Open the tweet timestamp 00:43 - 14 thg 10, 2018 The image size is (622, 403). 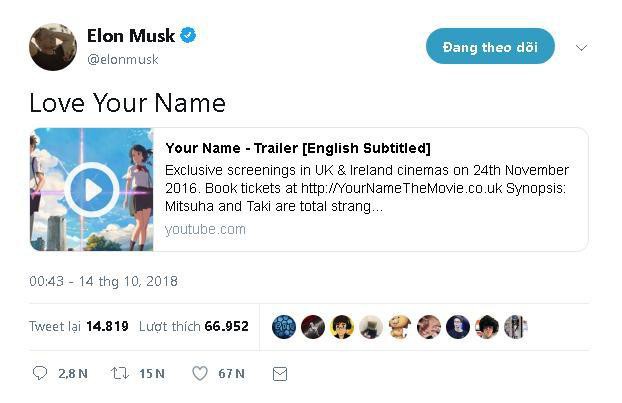coord(103,281)
